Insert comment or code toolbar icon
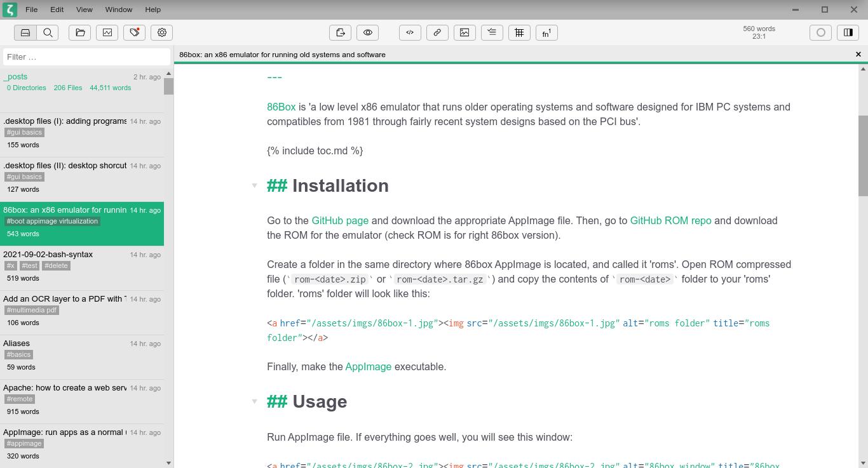Screen dimensions: 868x468 (410, 32)
